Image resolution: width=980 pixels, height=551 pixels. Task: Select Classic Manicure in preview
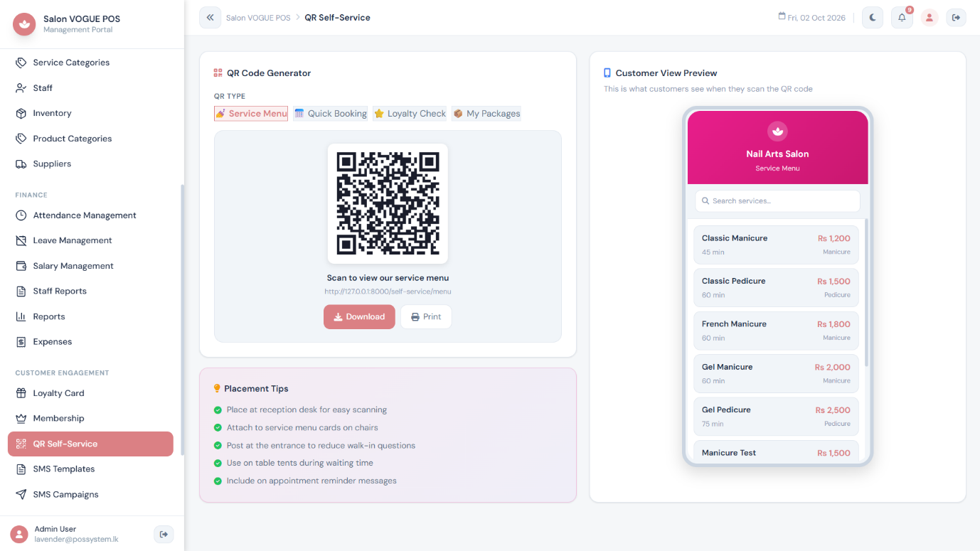tap(776, 245)
